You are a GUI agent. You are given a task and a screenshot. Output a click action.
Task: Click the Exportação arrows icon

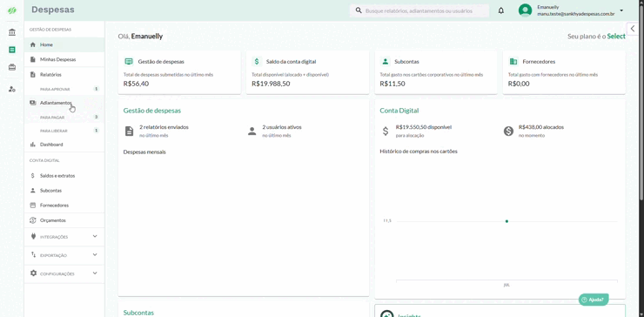coord(34,255)
